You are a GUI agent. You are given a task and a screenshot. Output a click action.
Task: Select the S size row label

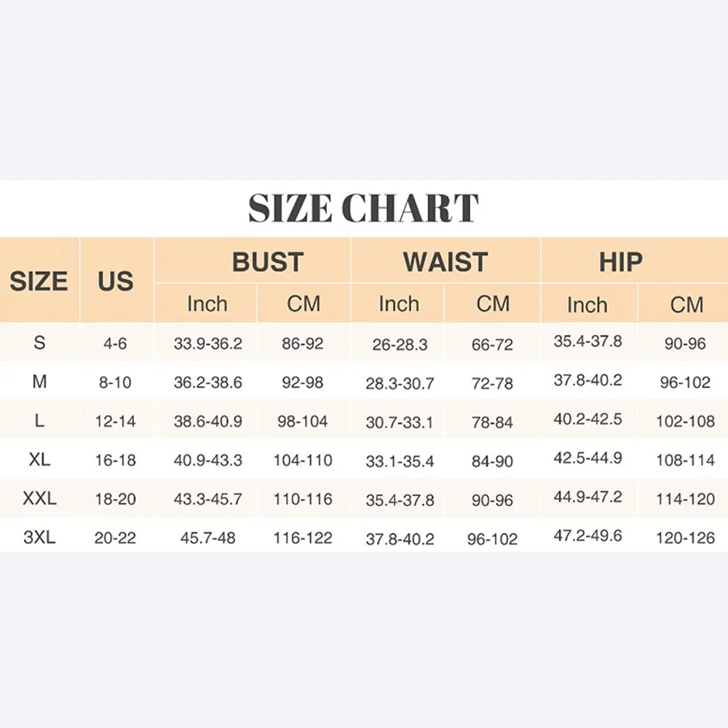pos(39,343)
